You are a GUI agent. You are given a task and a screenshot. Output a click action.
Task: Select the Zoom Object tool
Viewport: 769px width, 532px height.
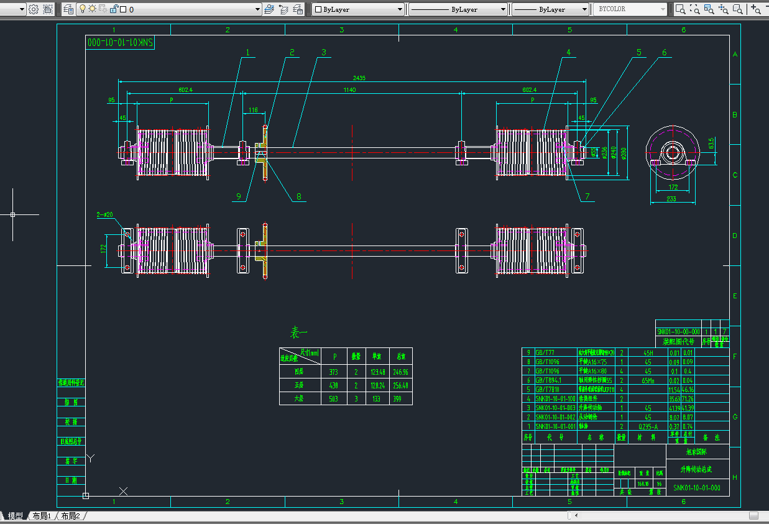[738, 9]
